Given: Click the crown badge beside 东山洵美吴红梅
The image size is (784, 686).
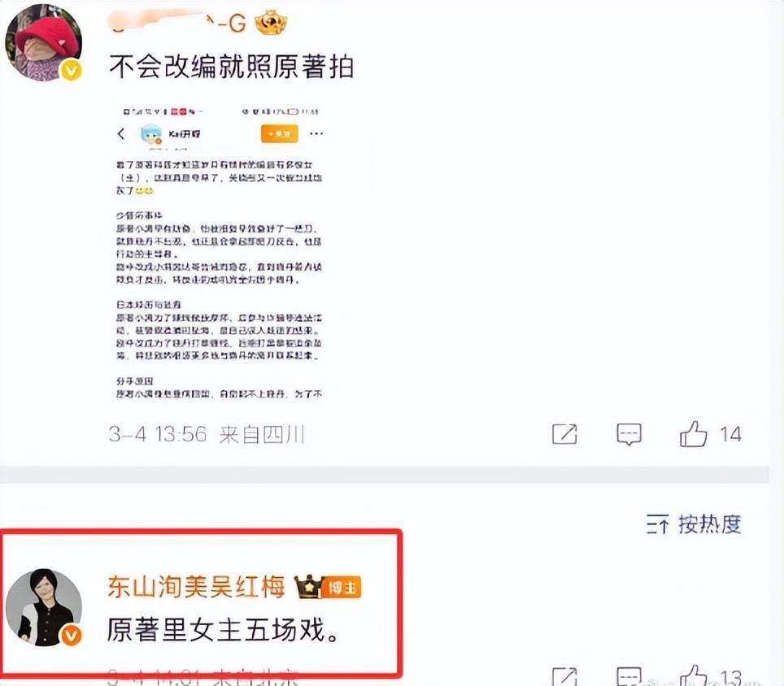Looking at the screenshot, I should click(307, 587).
